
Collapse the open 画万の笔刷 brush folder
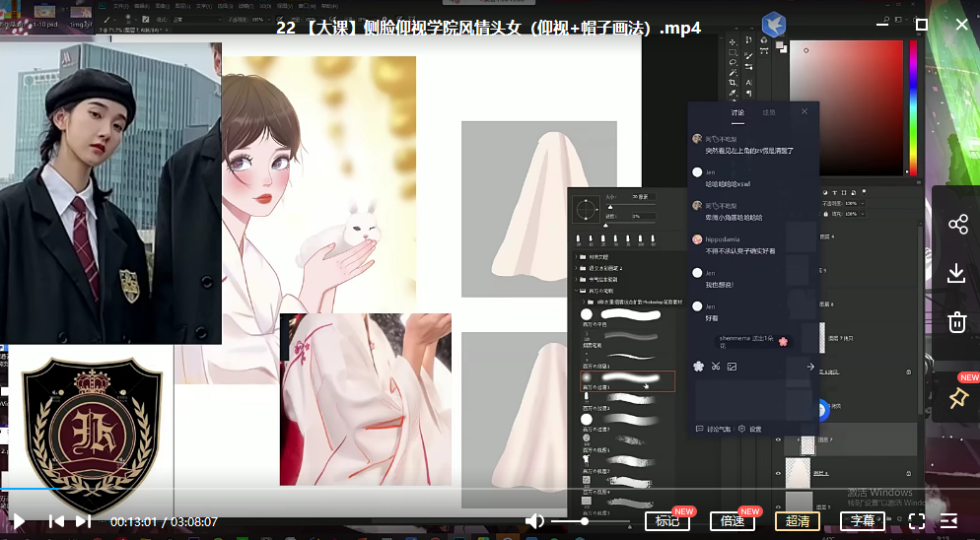(576, 291)
